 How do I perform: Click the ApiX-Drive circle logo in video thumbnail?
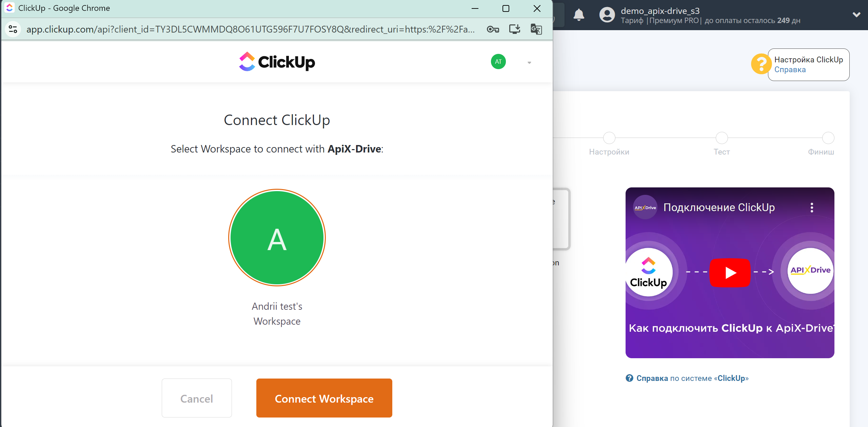click(x=810, y=270)
